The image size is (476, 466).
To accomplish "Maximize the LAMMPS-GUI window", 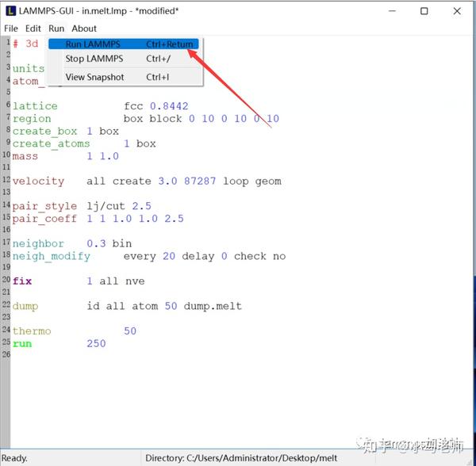I will 424,11.
